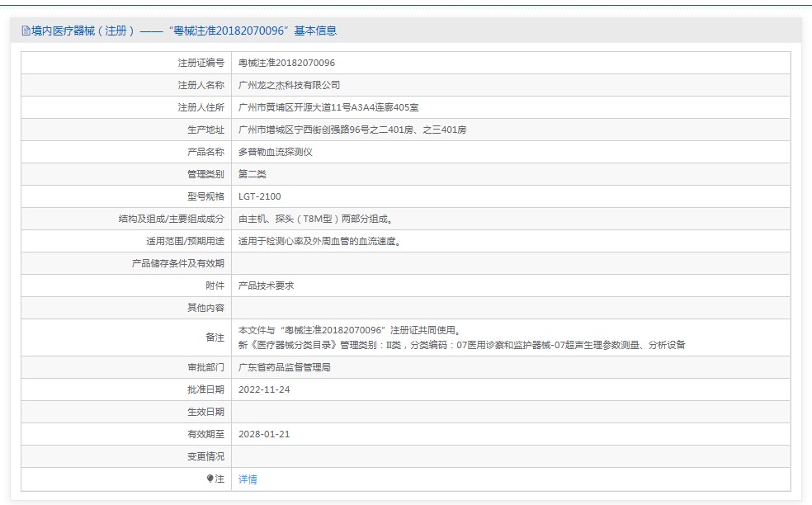Select the date 2022-11-24

coord(264,389)
